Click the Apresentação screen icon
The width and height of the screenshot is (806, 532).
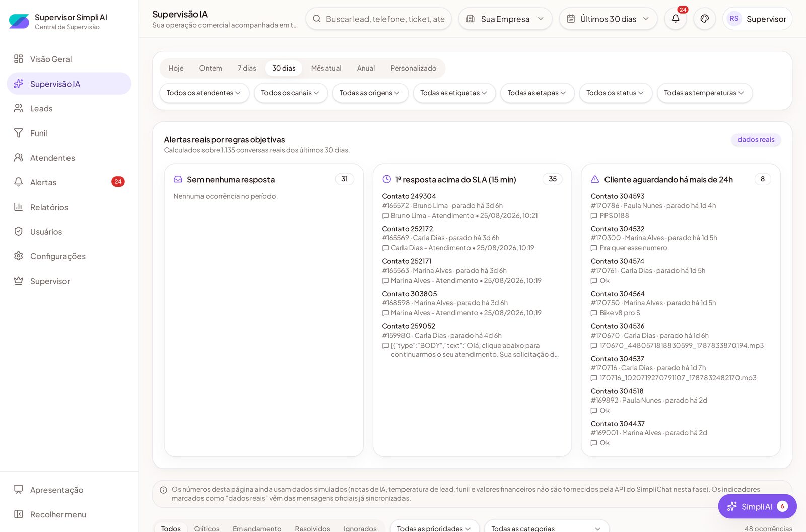[x=19, y=489]
